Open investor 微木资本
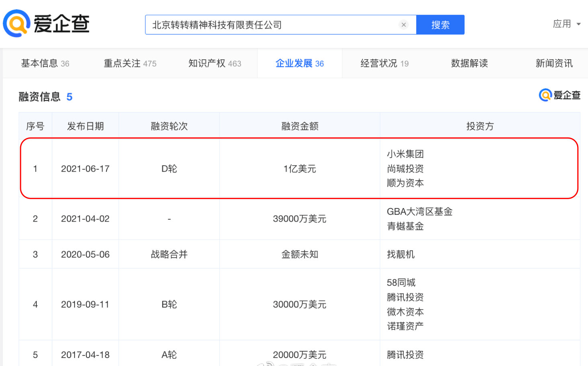 405,312
